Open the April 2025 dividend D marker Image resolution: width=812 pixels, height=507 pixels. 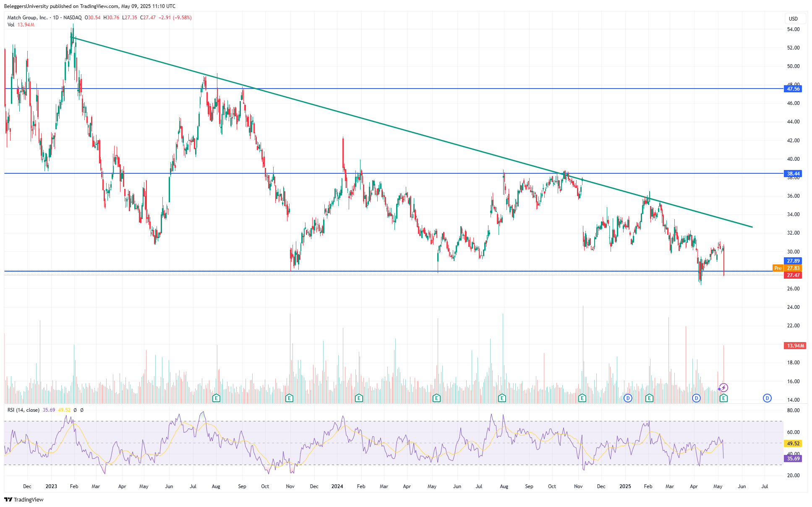point(696,398)
